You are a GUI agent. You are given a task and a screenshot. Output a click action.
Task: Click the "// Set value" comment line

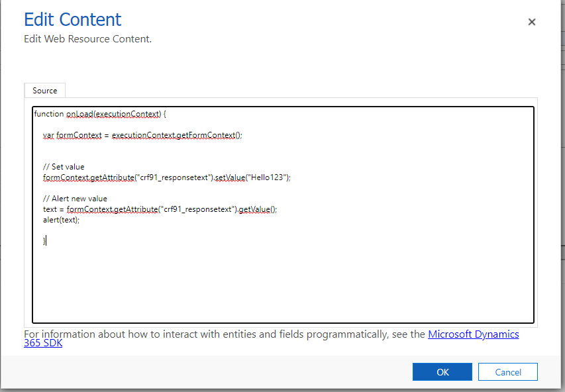[x=63, y=166]
